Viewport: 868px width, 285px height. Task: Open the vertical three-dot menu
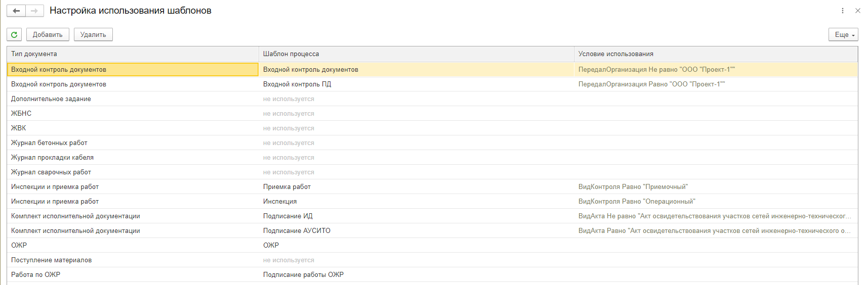(842, 11)
